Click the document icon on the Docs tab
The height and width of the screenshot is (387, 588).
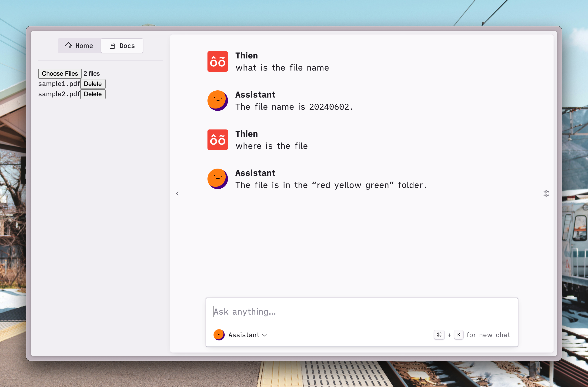(112, 46)
